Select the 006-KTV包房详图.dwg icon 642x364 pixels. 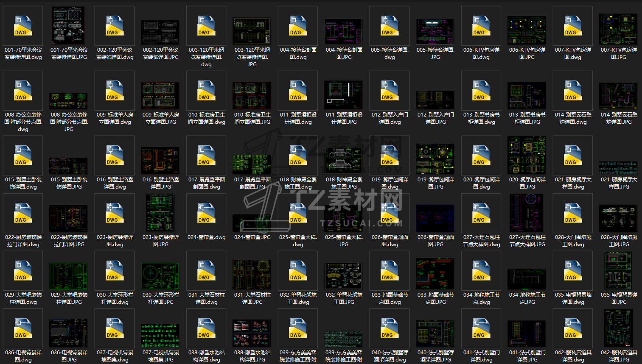(x=481, y=26)
